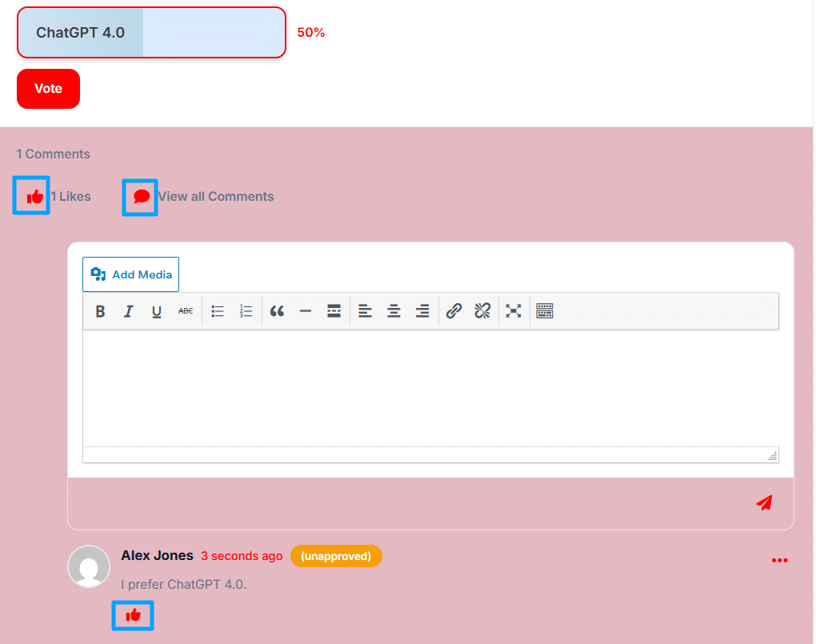Screen dimensions: 816x644
Task: Remove link with unlink icon
Action: tap(482, 311)
